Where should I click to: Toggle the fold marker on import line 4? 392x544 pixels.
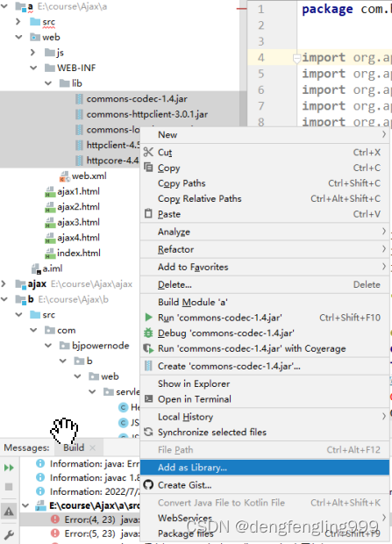pos(296,59)
